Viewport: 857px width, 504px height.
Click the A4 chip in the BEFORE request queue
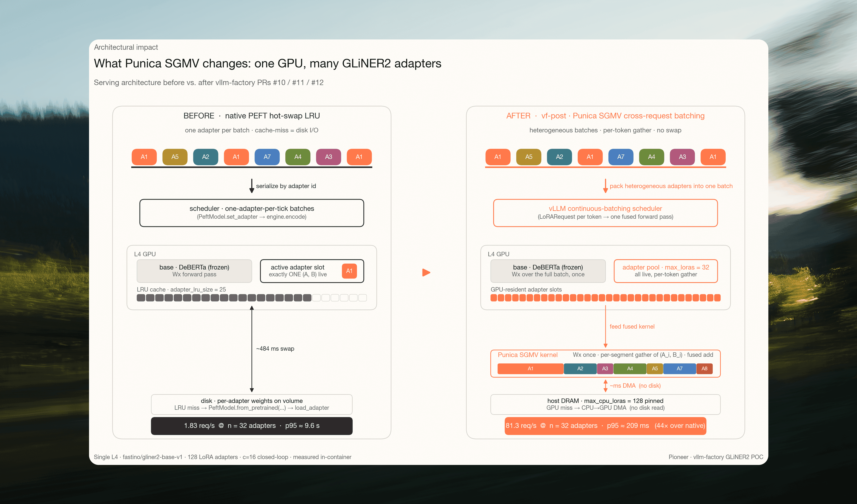(298, 157)
